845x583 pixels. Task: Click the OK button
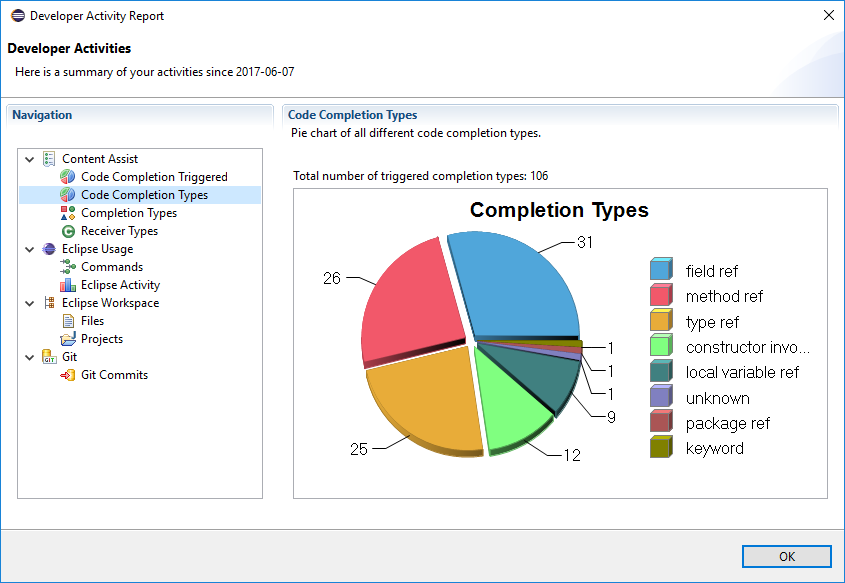click(x=786, y=557)
